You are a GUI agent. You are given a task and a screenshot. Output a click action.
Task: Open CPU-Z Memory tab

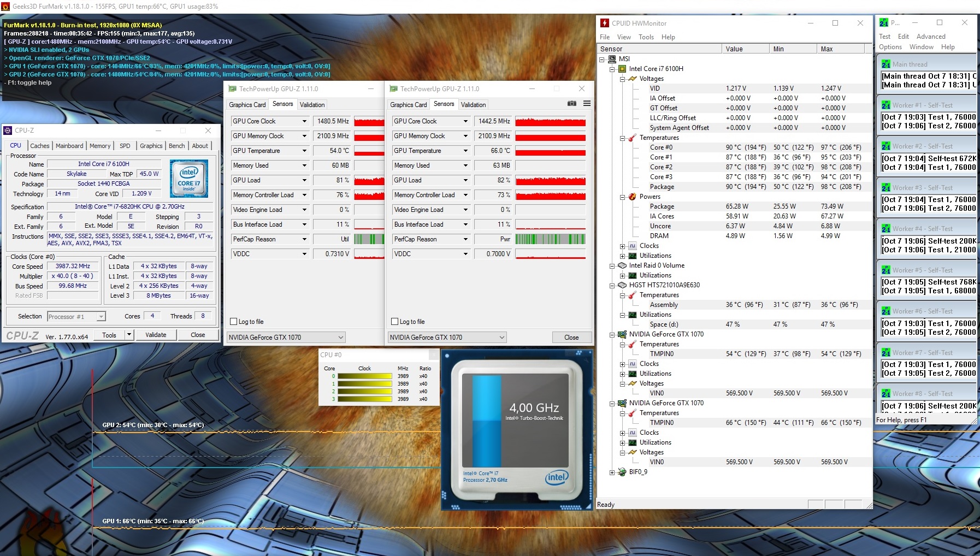(100, 146)
